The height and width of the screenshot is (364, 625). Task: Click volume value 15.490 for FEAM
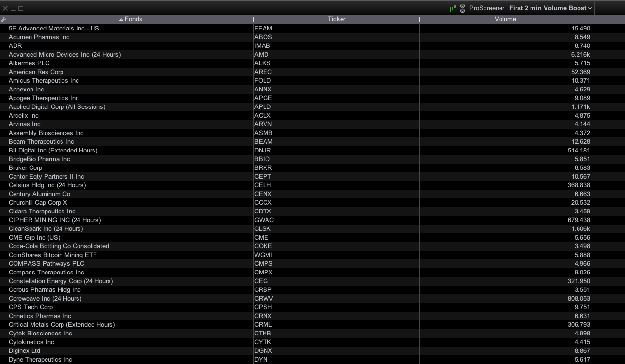pos(580,29)
